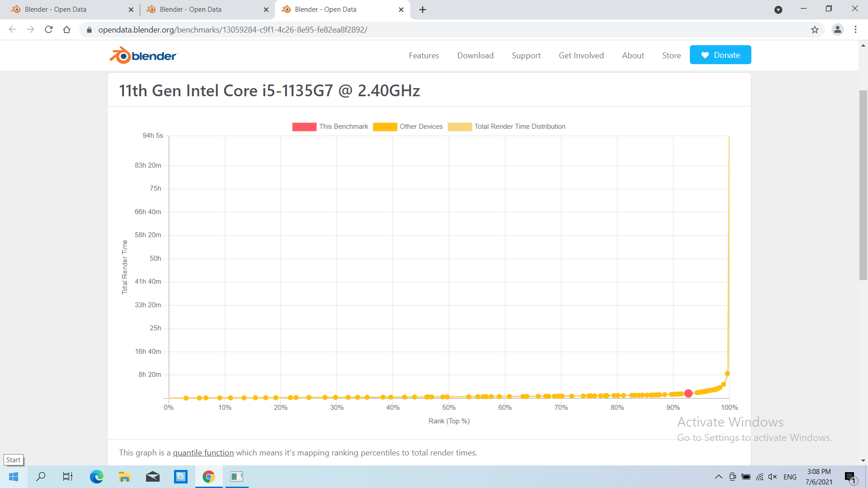868x488 pixels.
Task: Open clock showing 3:08 PM
Action: 819,477
